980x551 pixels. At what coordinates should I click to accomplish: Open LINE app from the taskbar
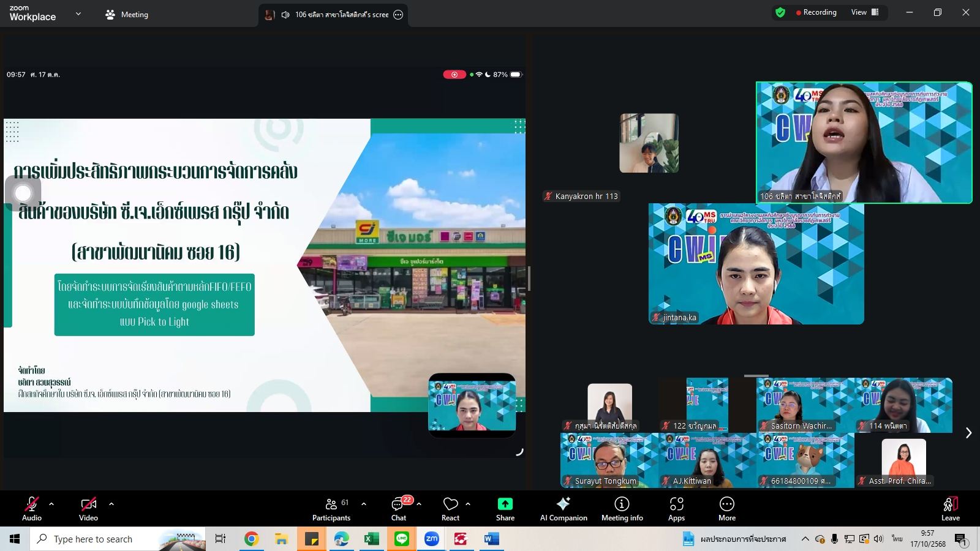click(402, 539)
